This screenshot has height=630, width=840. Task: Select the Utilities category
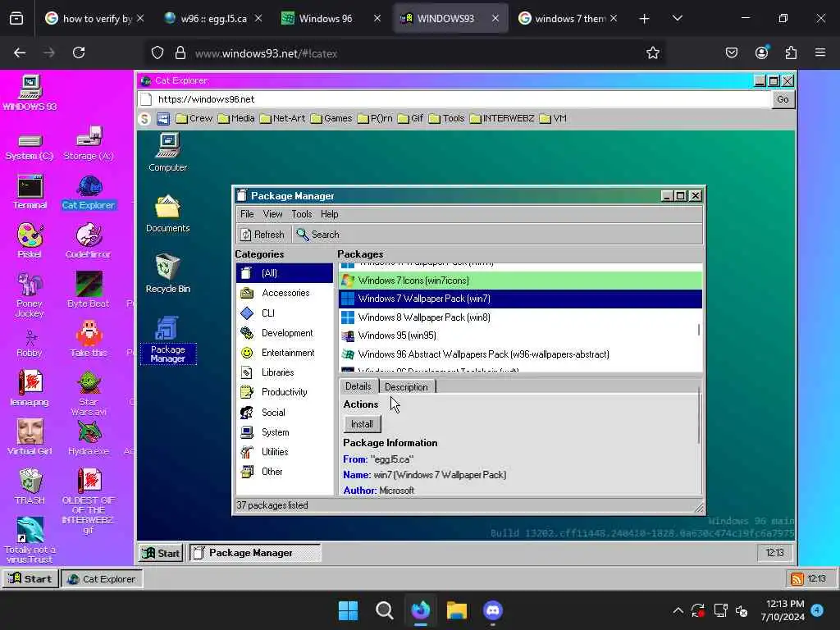(285, 452)
